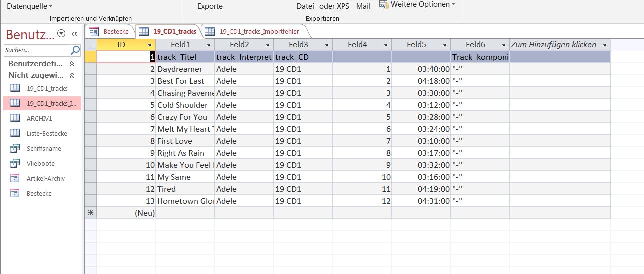Click the Vlieboote query icon
The image size is (644, 274).
[x=15, y=163]
